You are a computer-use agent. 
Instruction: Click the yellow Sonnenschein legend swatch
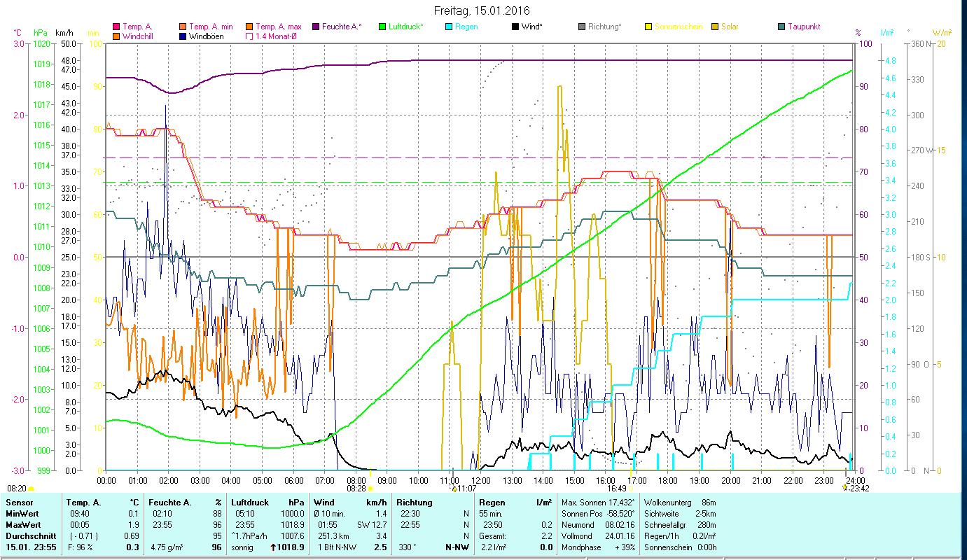(x=648, y=27)
